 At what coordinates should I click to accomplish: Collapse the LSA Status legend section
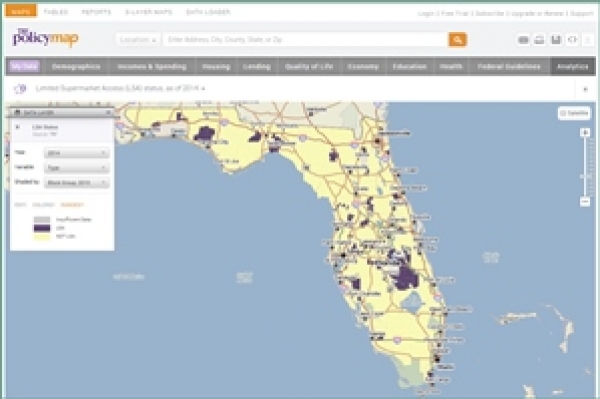click(18, 127)
